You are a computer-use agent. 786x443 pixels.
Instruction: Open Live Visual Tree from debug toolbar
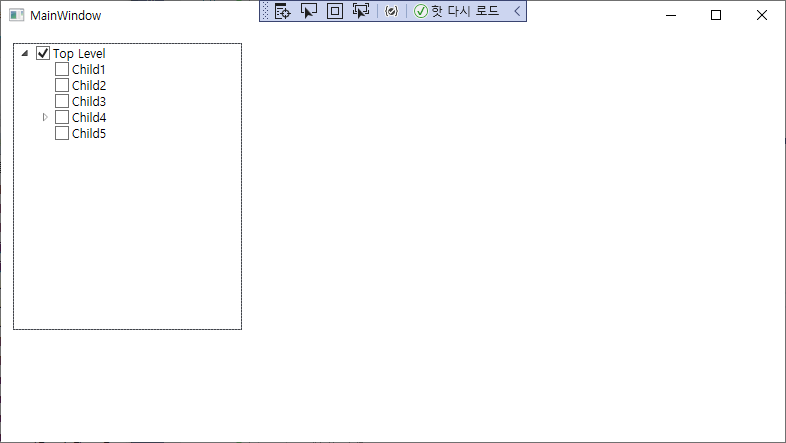[x=283, y=11]
